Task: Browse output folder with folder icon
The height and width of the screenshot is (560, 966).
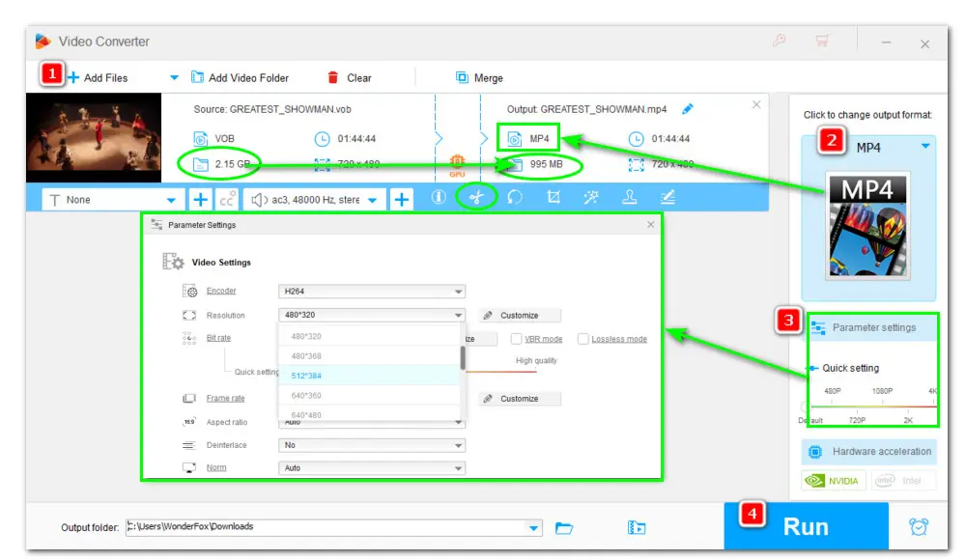Action: click(x=565, y=527)
